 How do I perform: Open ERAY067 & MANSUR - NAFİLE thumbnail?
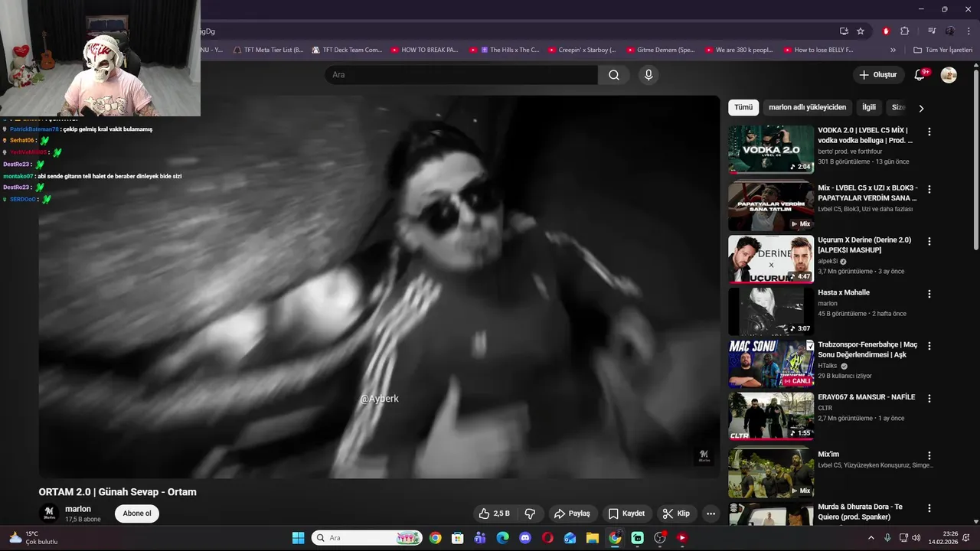point(771,416)
